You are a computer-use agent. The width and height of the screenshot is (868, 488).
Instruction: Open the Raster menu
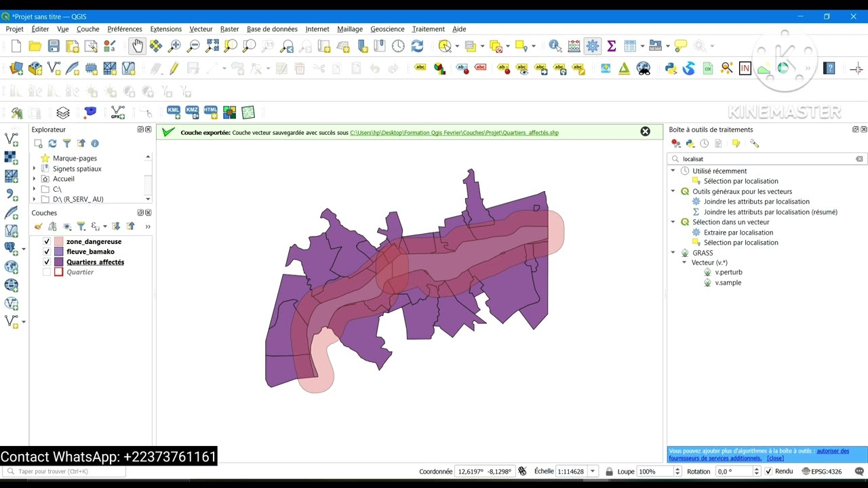coord(229,29)
